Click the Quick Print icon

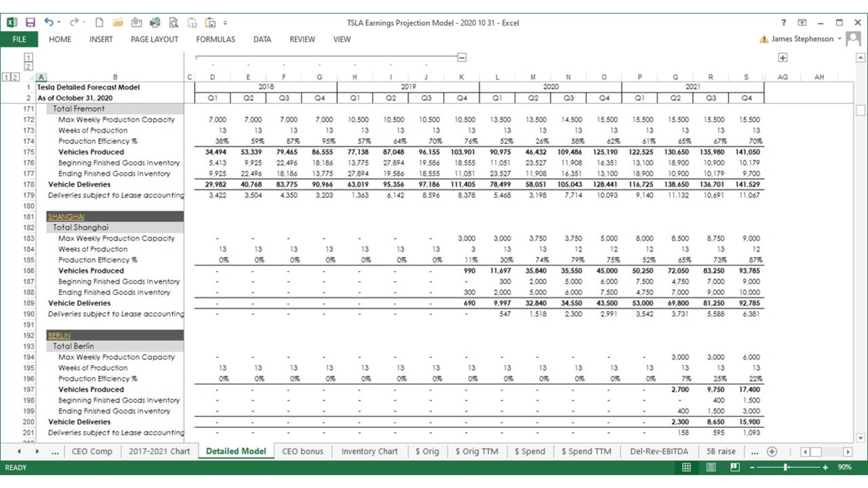coord(155,23)
